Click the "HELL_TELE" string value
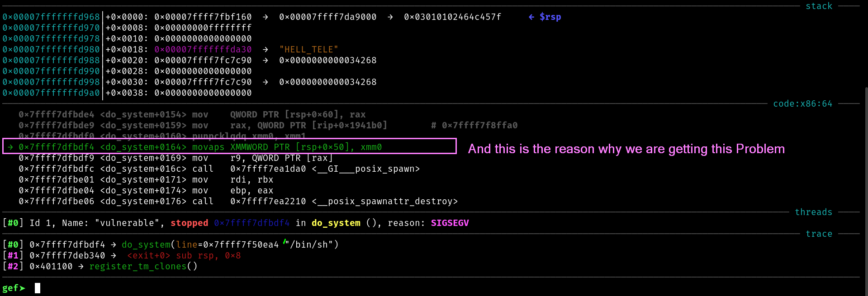Screen dimensions: 868x296 pos(308,50)
